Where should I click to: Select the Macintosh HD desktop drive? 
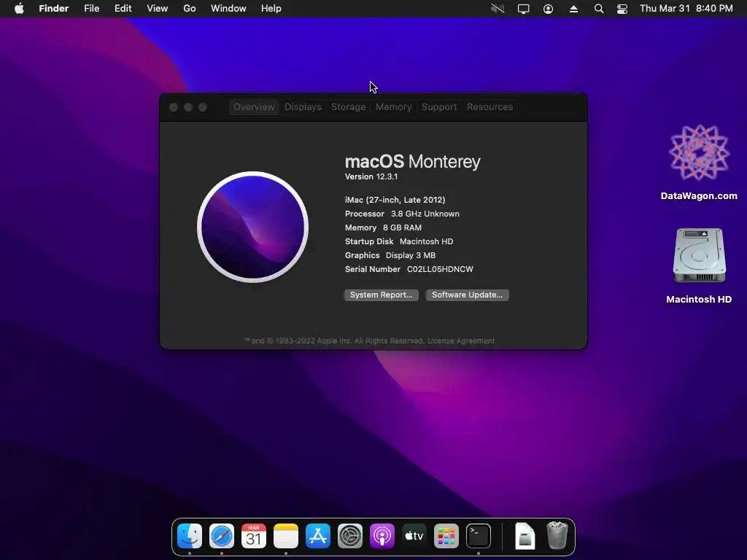pos(699,265)
